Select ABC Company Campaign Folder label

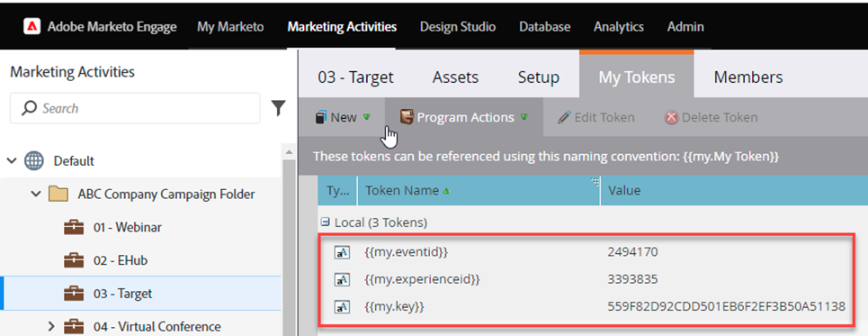[166, 194]
